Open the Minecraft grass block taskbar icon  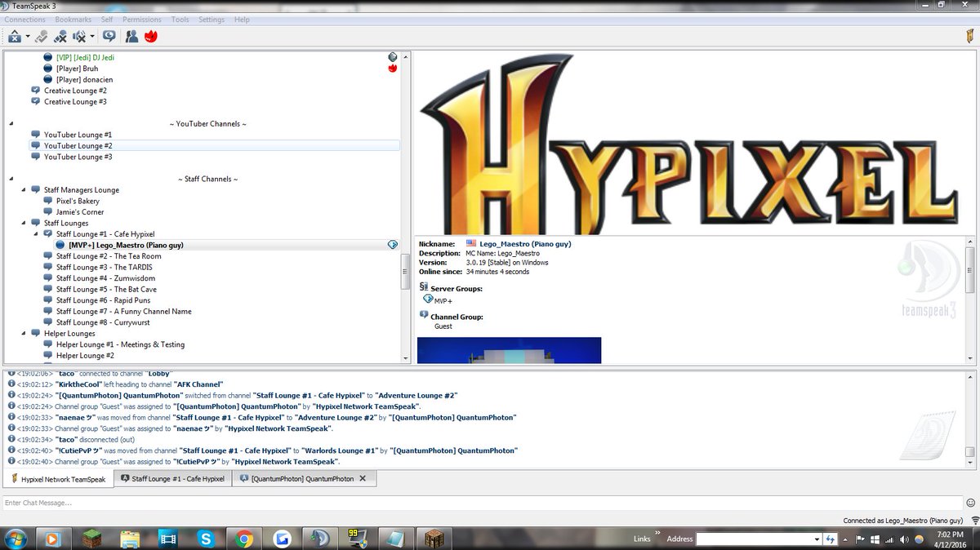pyautogui.click(x=91, y=539)
